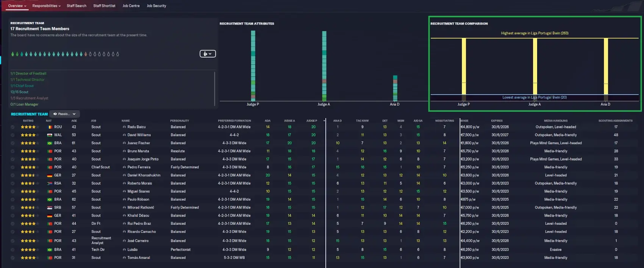The image size is (644, 268).
Task: Open the info icon next to Juarez Fischer
Action: pyautogui.click(x=124, y=143)
